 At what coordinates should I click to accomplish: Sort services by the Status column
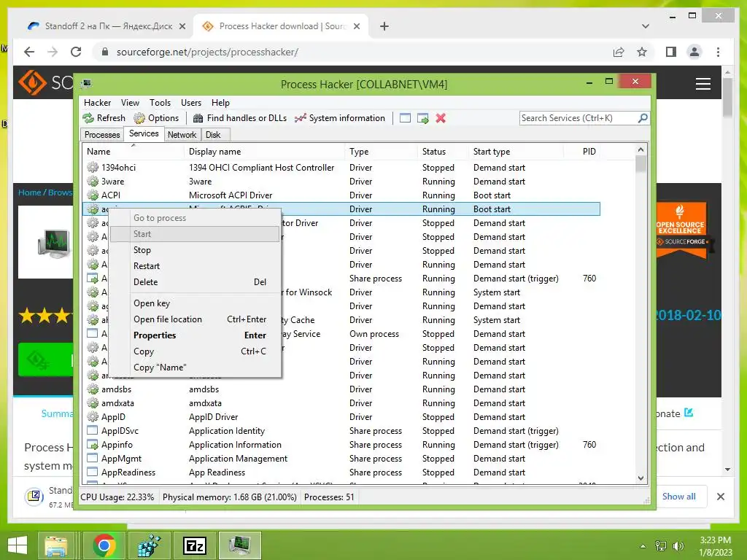click(443, 152)
